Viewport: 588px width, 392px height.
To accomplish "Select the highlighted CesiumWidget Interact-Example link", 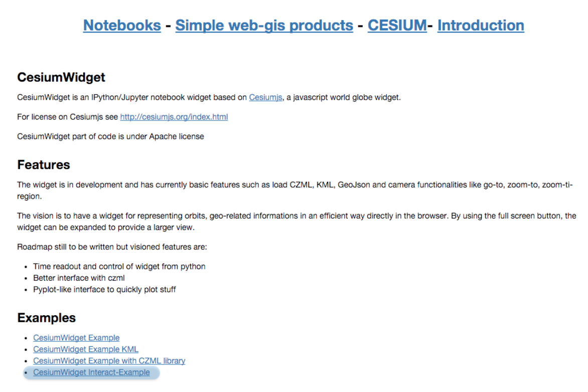I will (91, 372).
